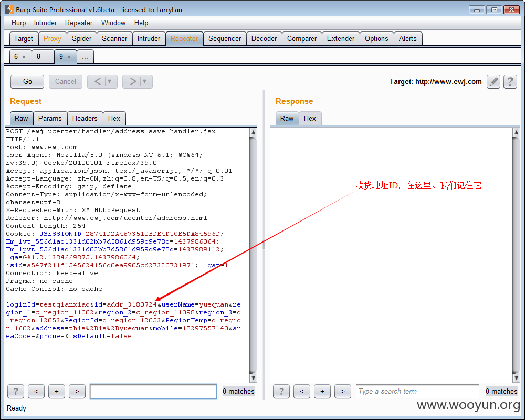Go to next match in request search
This screenshot has width=525, height=420.
click(x=77, y=391)
